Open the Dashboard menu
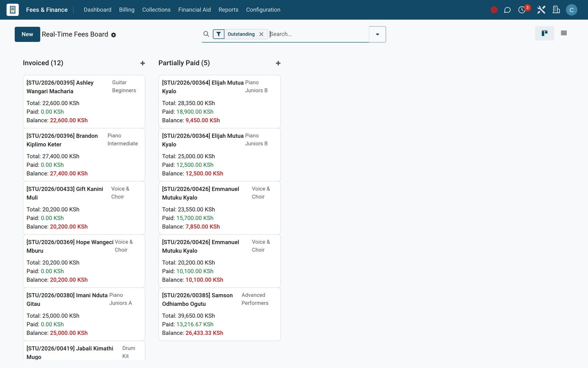This screenshot has width=588, height=368. click(x=97, y=10)
